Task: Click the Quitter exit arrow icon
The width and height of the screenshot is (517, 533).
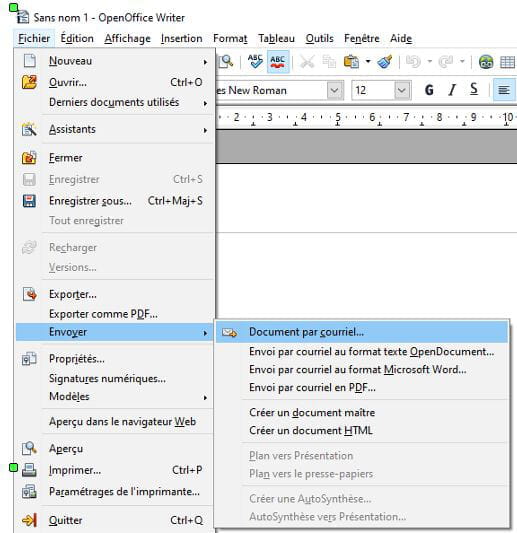Action: [29, 520]
